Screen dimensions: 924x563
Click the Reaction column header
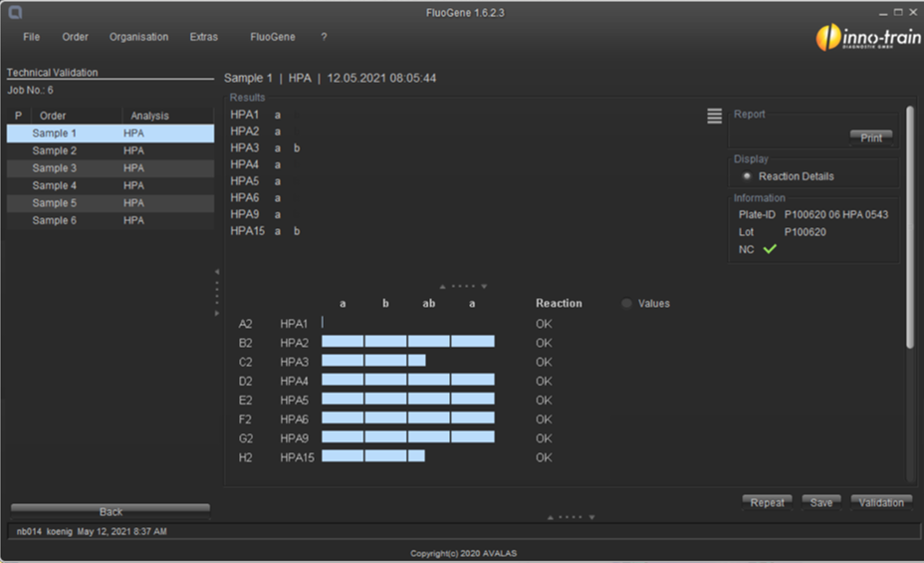pos(559,303)
